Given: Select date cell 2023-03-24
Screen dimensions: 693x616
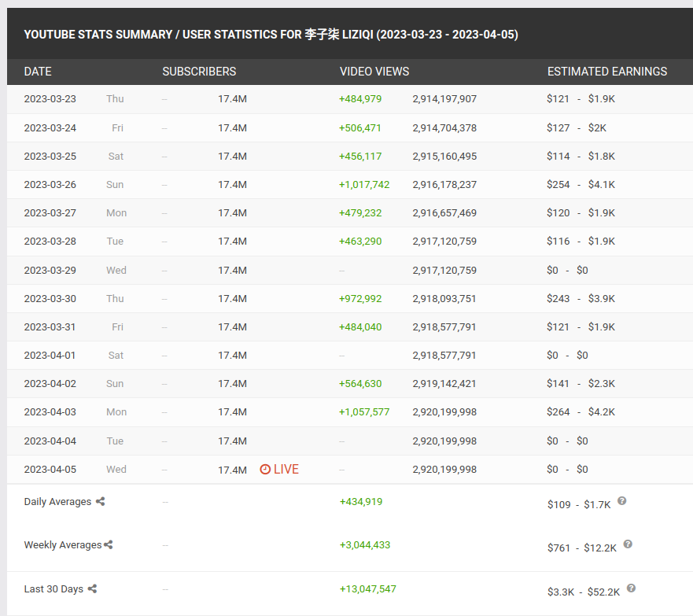Looking at the screenshot, I should pos(50,128).
